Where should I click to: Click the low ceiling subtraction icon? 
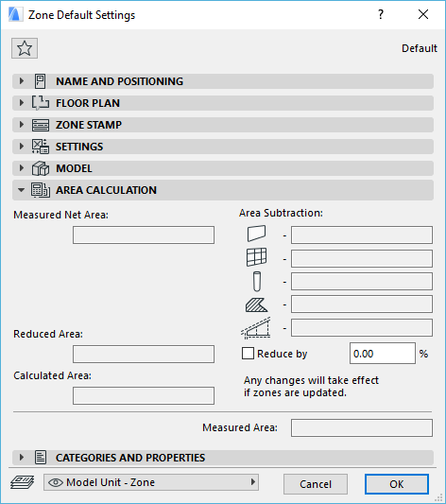coord(256,328)
